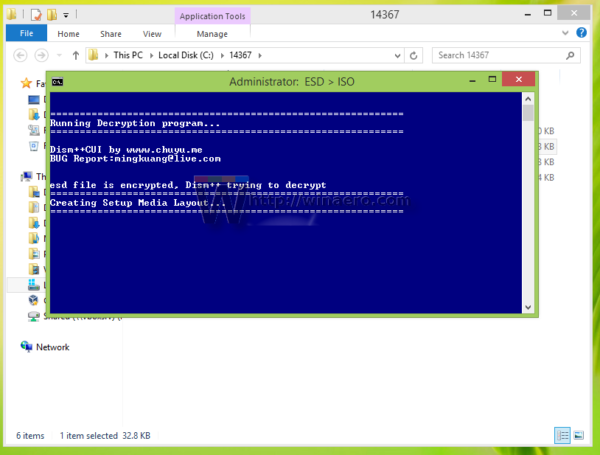Maximize the ESD > ISO console window
This screenshot has height=455, width=600.
[492, 80]
